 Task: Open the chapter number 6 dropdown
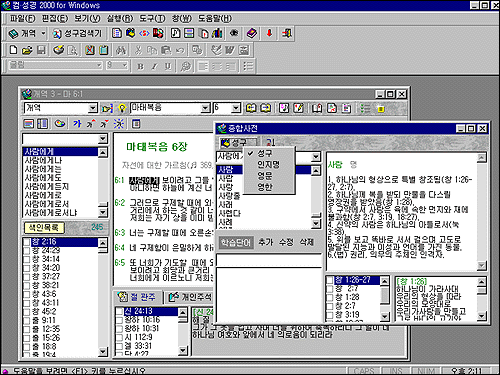(236, 108)
